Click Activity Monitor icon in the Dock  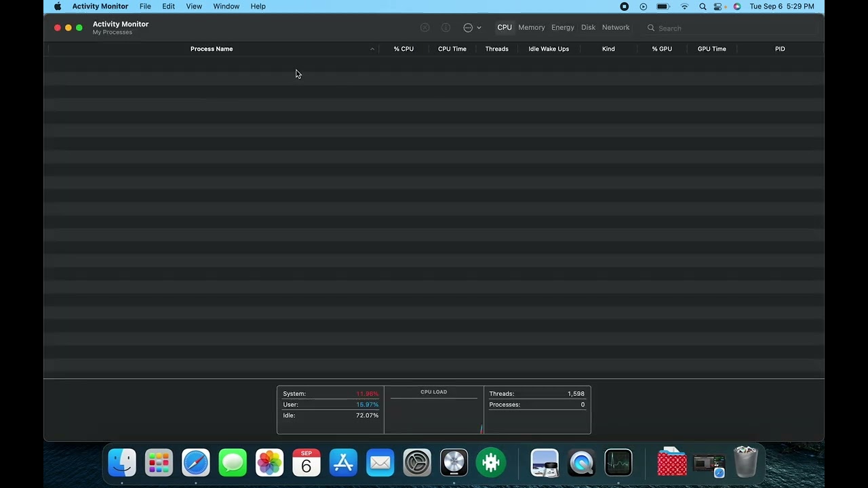point(618,463)
